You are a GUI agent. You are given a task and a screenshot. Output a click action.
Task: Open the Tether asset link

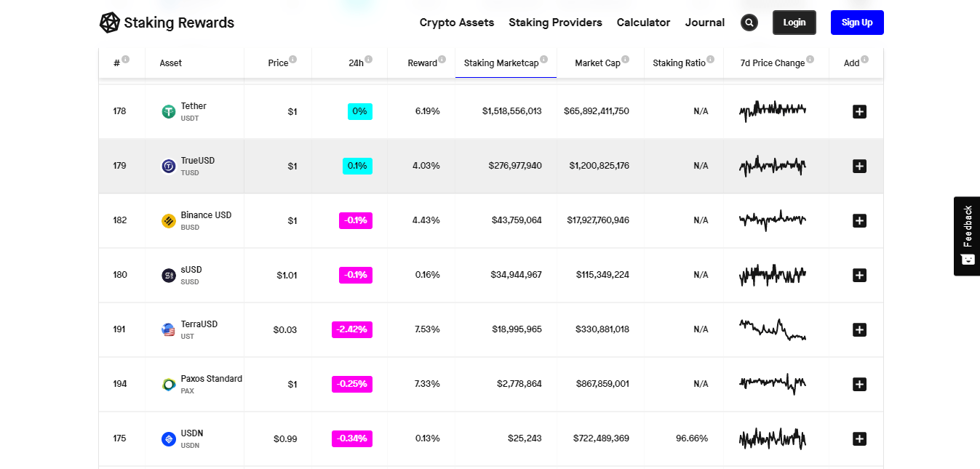coord(194,106)
